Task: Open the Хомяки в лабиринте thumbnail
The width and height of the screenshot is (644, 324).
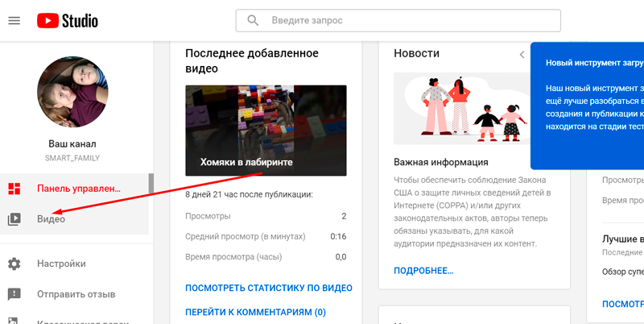Action: [266, 131]
